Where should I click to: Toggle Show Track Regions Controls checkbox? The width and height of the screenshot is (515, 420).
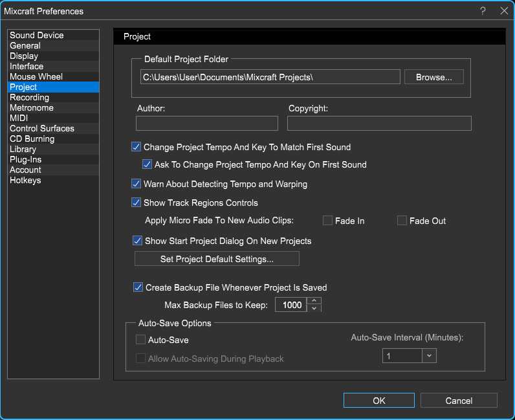click(137, 202)
